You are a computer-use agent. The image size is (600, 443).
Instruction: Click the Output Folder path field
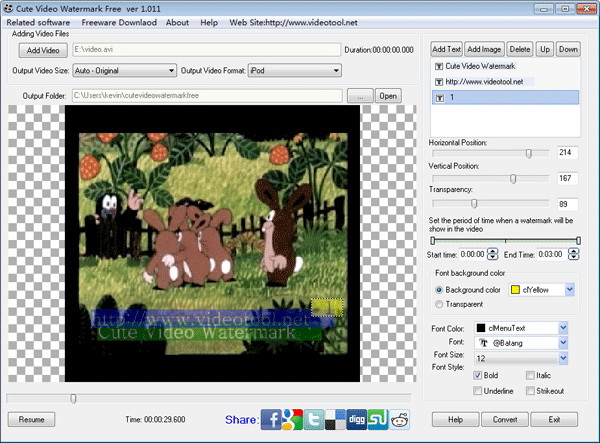click(208, 96)
